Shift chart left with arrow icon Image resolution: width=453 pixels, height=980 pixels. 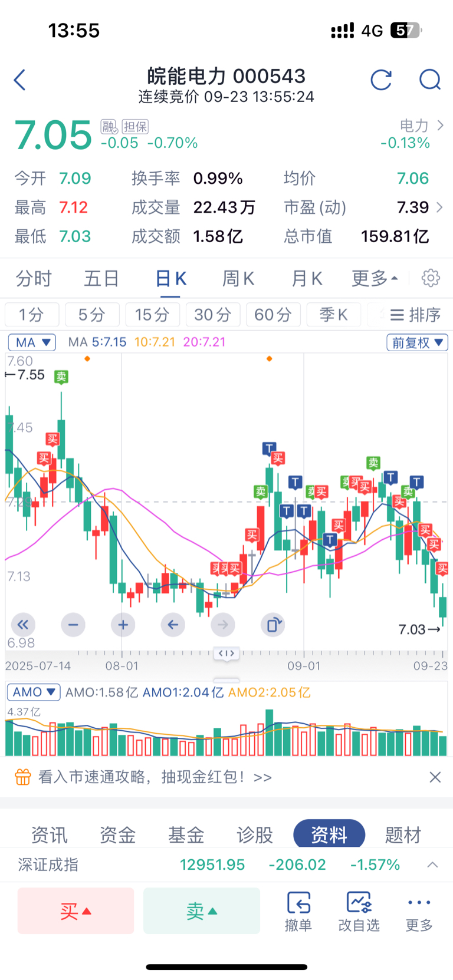[173, 625]
